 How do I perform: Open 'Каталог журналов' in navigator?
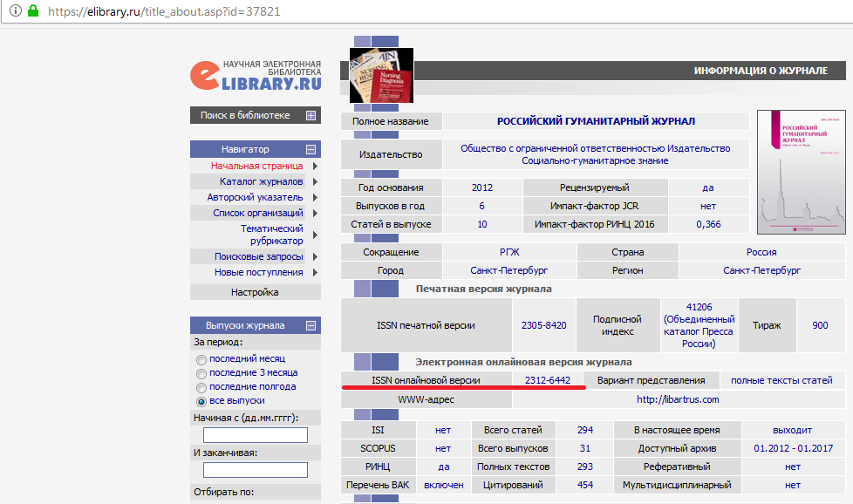261,181
